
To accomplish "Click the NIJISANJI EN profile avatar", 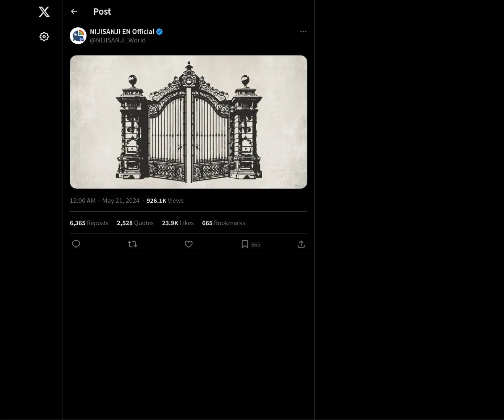I will [78, 36].
